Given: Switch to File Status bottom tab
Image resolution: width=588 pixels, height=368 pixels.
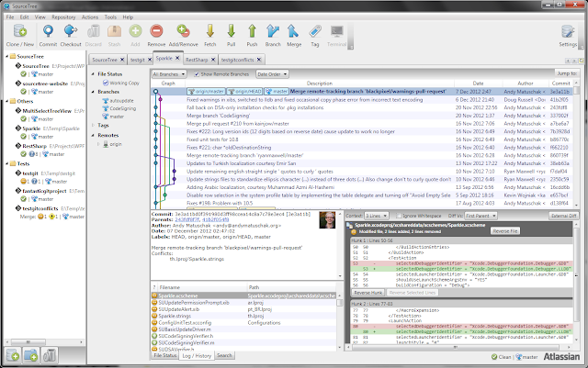Looking at the screenshot, I should point(165,355).
